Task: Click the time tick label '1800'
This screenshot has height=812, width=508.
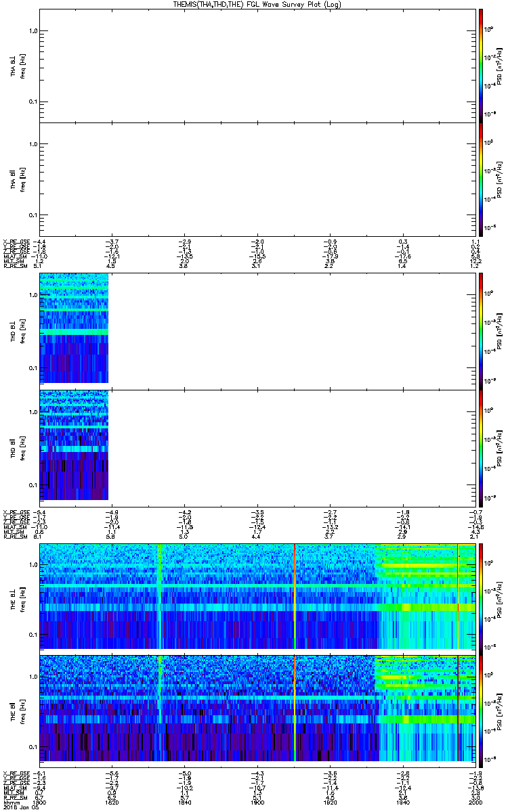Action: [40, 801]
